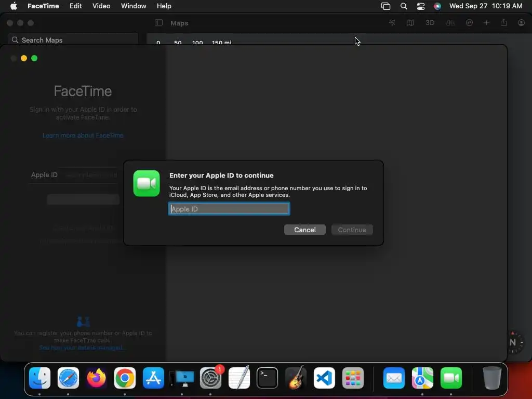Open the Apple menu
The width and height of the screenshot is (532, 399).
point(14,6)
